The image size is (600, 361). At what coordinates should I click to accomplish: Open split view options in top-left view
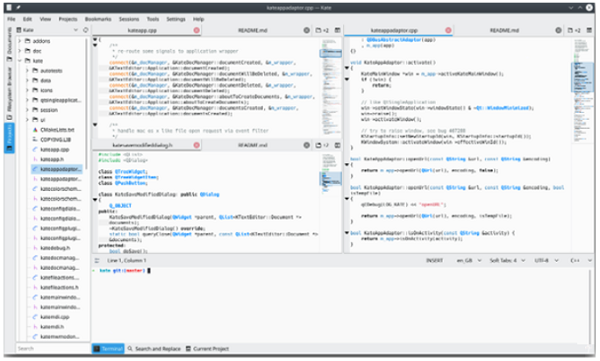pyautogui.click(x=338, y=30)
